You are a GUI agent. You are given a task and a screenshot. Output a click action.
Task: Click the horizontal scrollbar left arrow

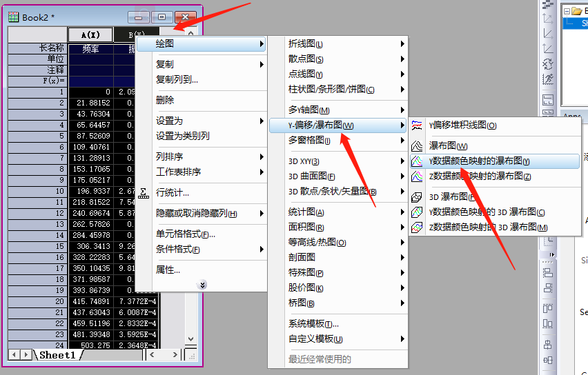click(x=152, y=354)
